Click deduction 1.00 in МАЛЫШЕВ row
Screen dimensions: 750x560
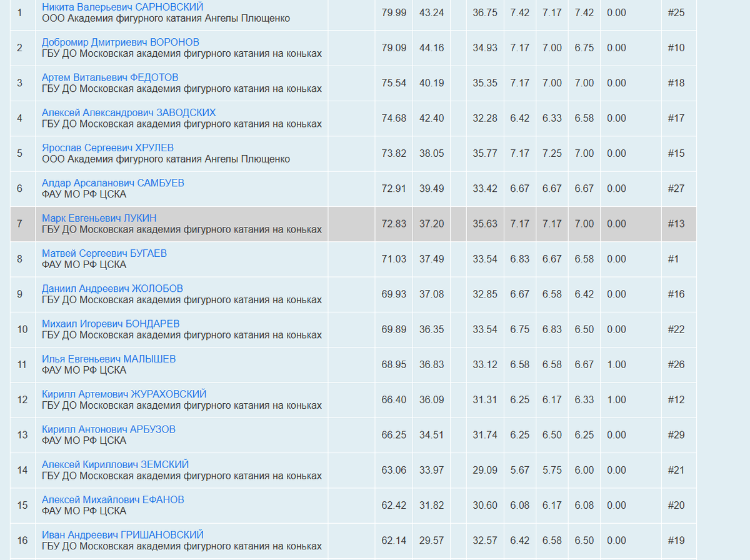[616, 364]
